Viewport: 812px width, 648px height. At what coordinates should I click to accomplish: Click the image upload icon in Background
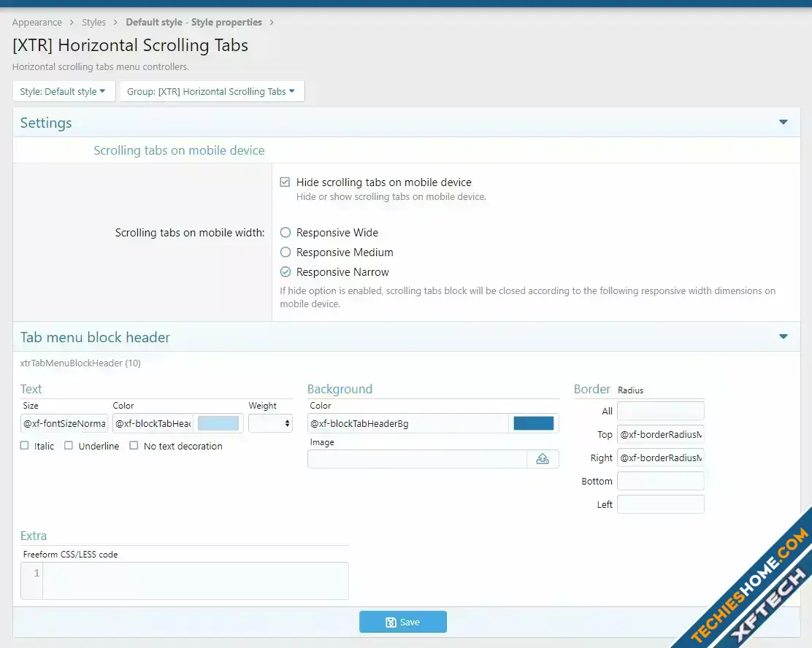(543, 459)
